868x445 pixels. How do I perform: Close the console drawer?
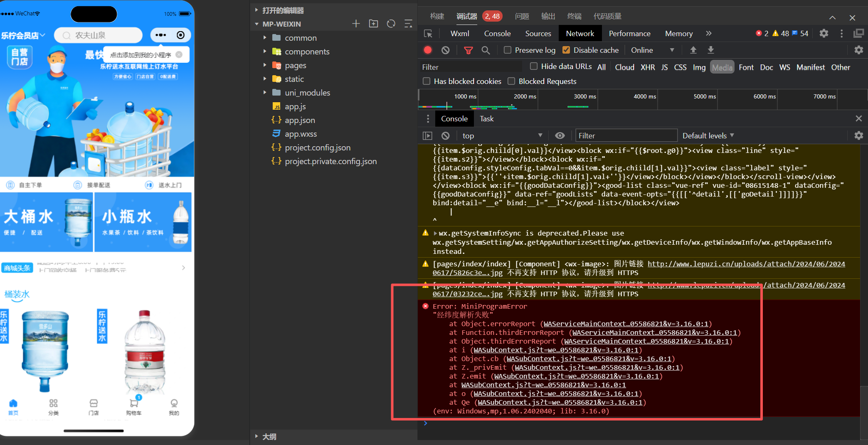pyautogui.click(x=858, y=119)
